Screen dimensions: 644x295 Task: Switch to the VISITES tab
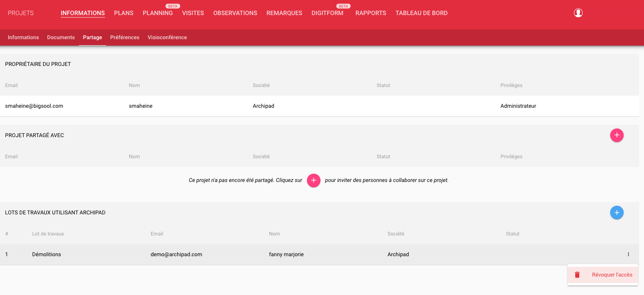[x=193, y=13]
